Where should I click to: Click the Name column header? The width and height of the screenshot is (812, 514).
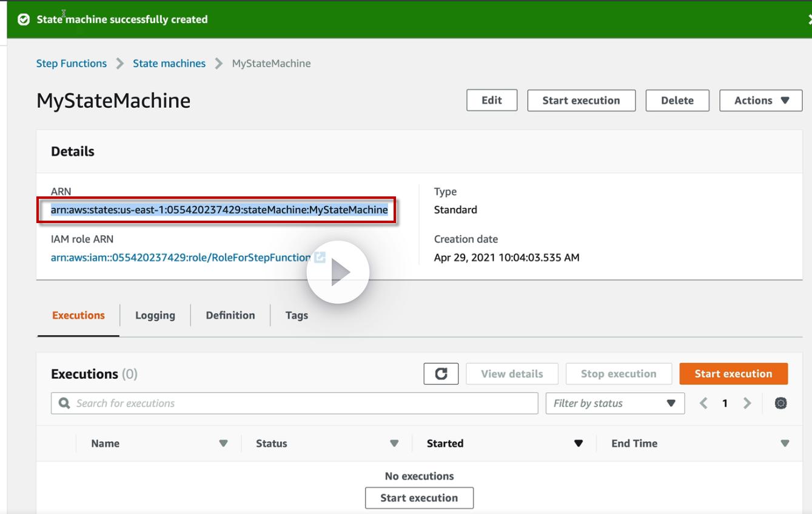click(x=105, y=444)
